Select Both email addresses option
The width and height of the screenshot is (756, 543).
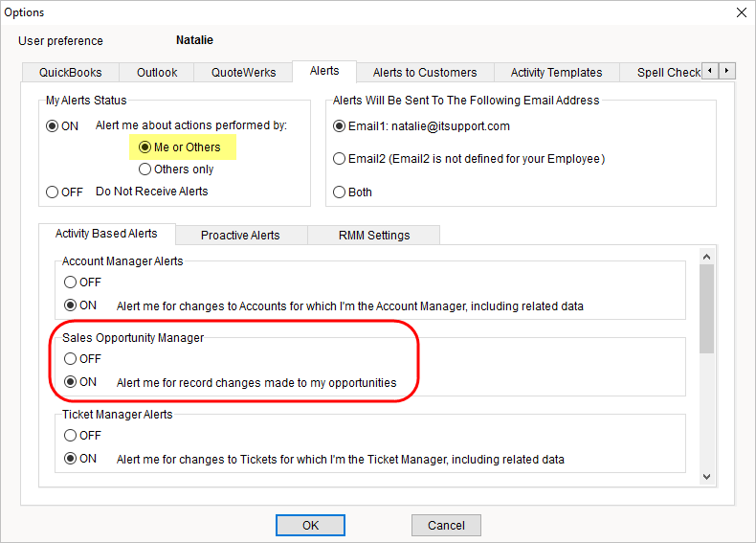point(340,192)
